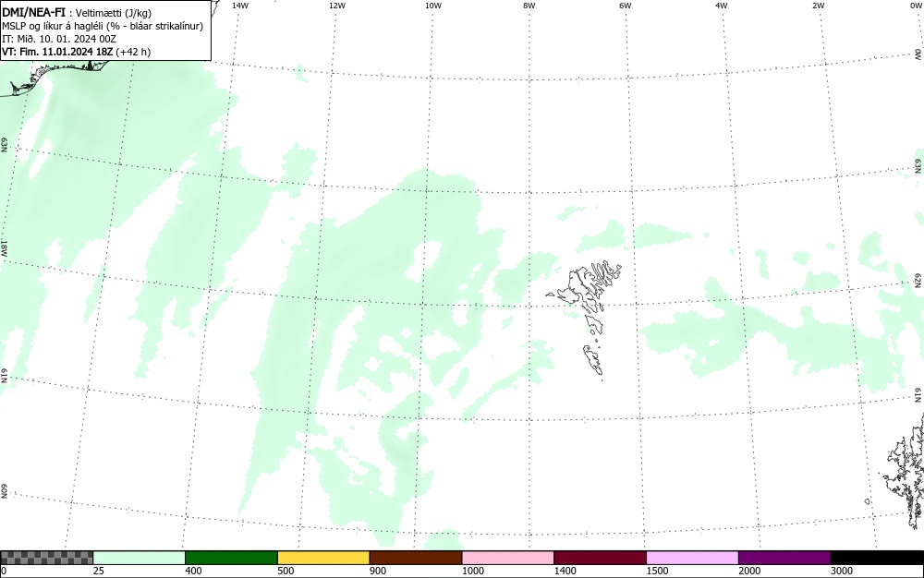Click the 12W longitude label
This screenshot has width=924, height=578.
click(337, 6)
